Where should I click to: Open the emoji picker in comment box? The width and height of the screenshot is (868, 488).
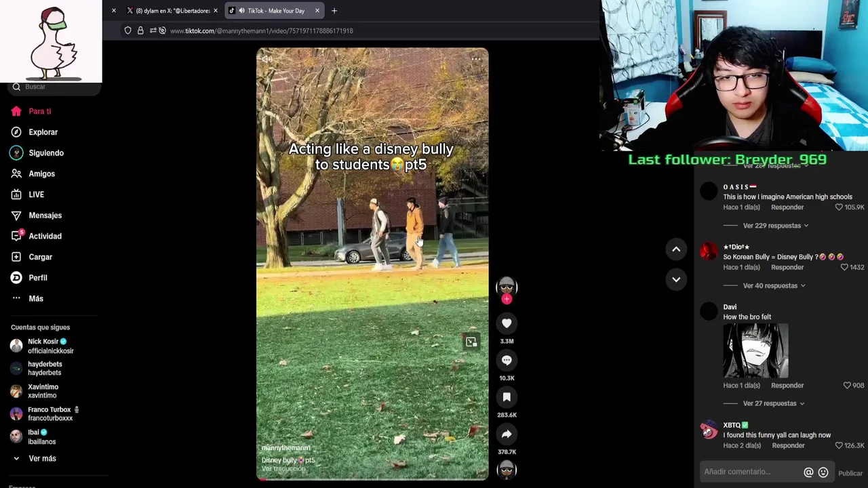pyautogui.click(x=823, y=472)
